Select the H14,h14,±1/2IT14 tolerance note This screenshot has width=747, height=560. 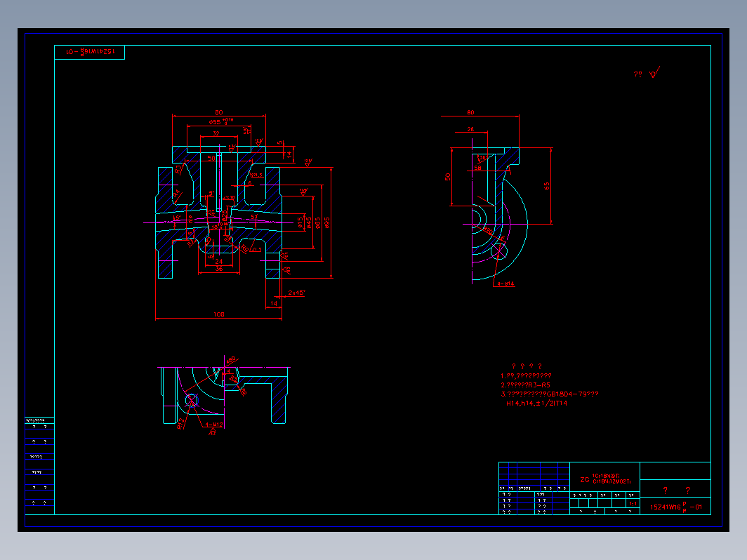pyautogui.click(x=537, y=403)
